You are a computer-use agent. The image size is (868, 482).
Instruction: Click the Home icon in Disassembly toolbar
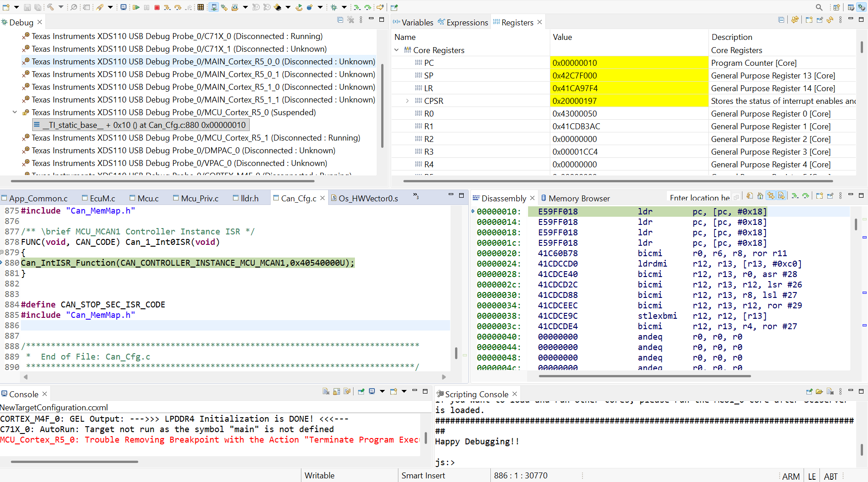click(760, 196)
